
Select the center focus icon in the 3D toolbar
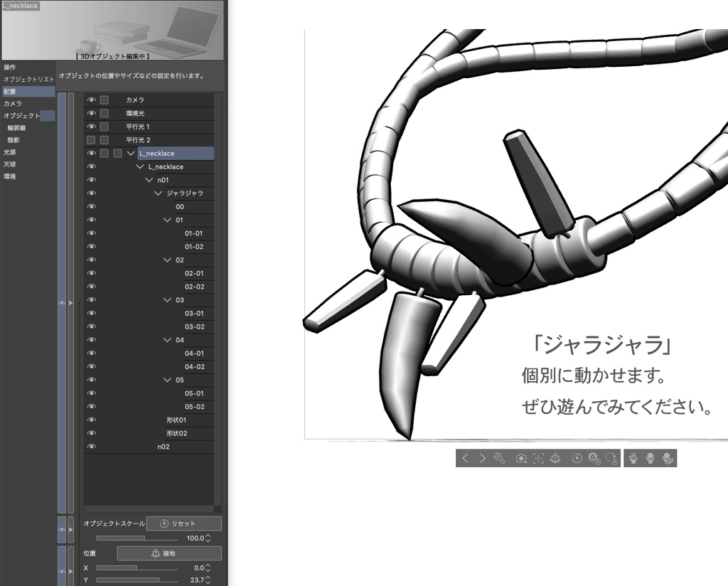pyautogui.click(x=537, y=458)
